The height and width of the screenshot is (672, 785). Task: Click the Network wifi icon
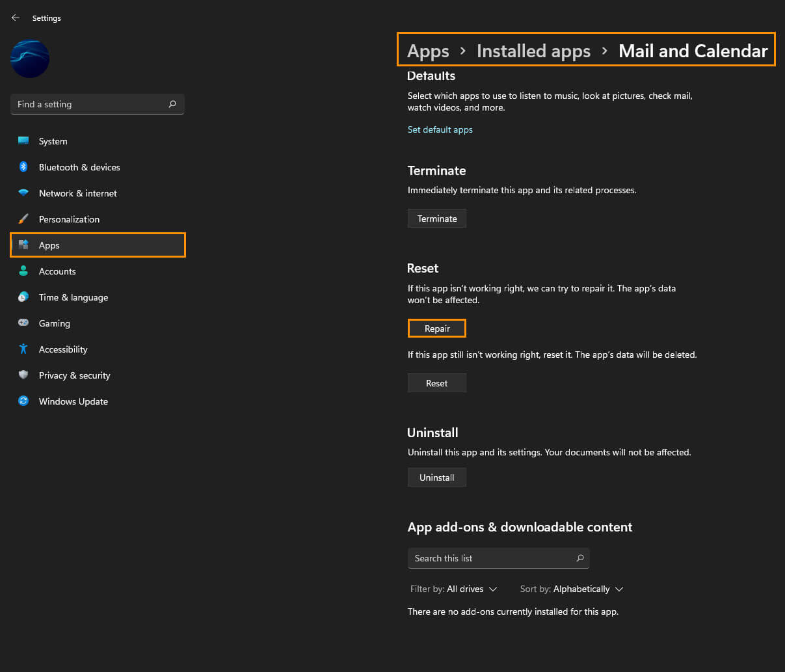23,193
